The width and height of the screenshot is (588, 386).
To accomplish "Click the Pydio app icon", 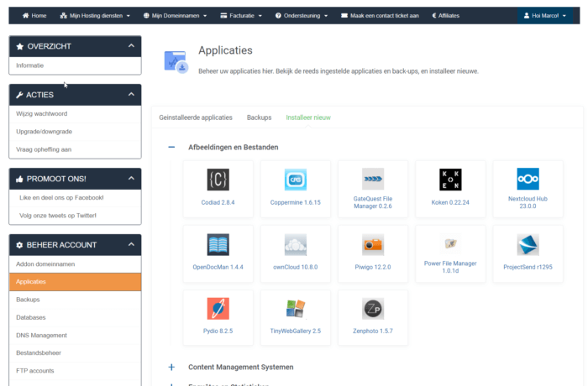I will (x=218, y=309).
